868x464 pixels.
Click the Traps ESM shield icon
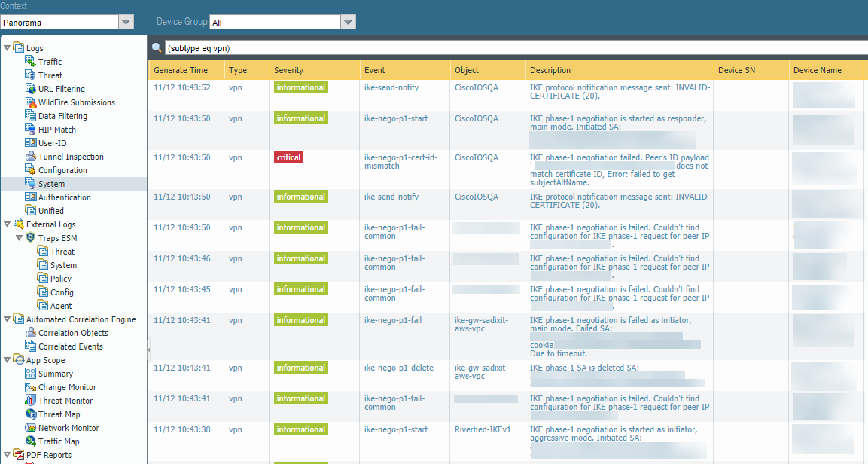pos(31,238)
